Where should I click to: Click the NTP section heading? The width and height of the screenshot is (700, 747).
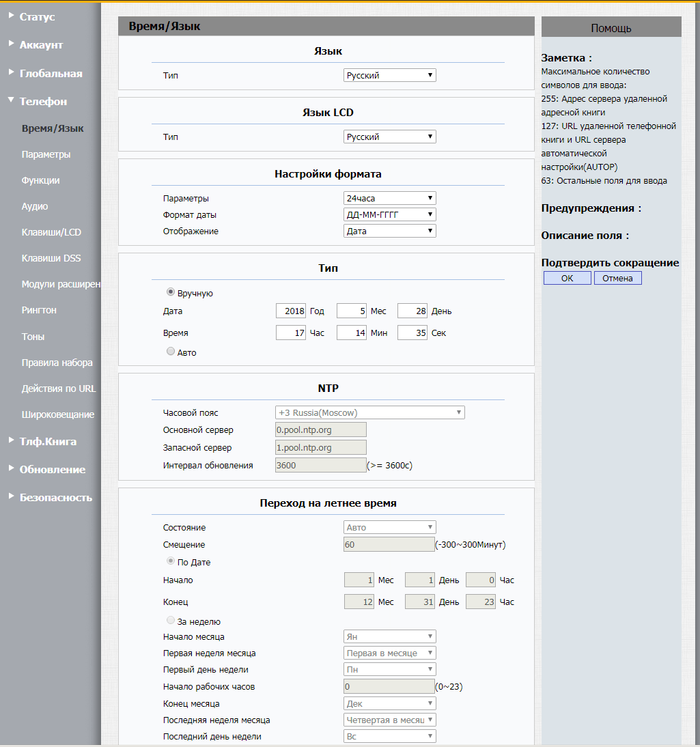328,389
